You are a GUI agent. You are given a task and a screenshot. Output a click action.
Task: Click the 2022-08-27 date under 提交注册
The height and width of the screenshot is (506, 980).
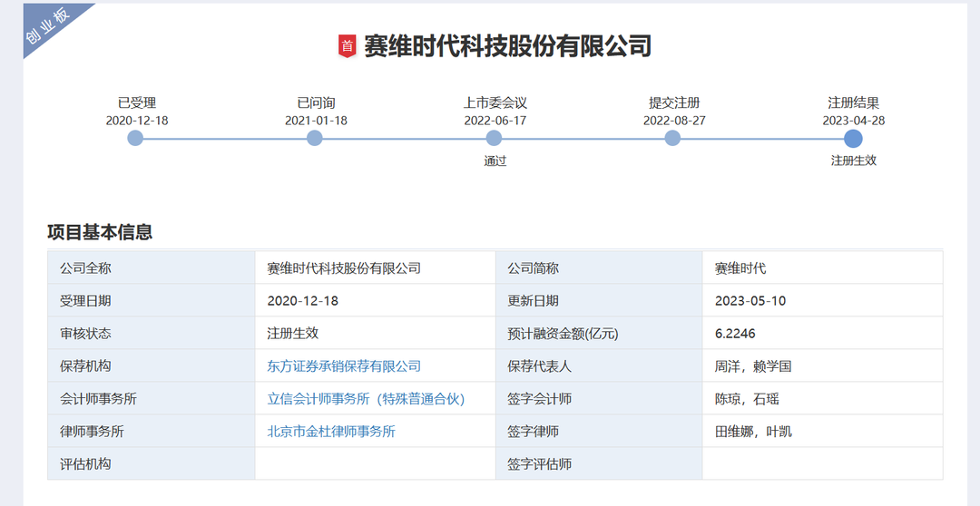click(674, 121)
